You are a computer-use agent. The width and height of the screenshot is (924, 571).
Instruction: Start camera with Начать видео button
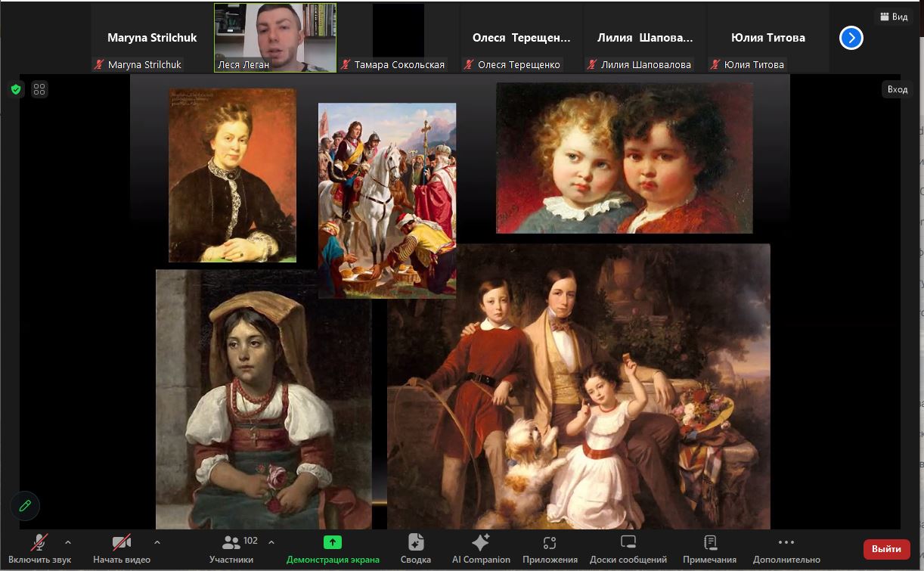pyautogui.click(x=122, y=550)
